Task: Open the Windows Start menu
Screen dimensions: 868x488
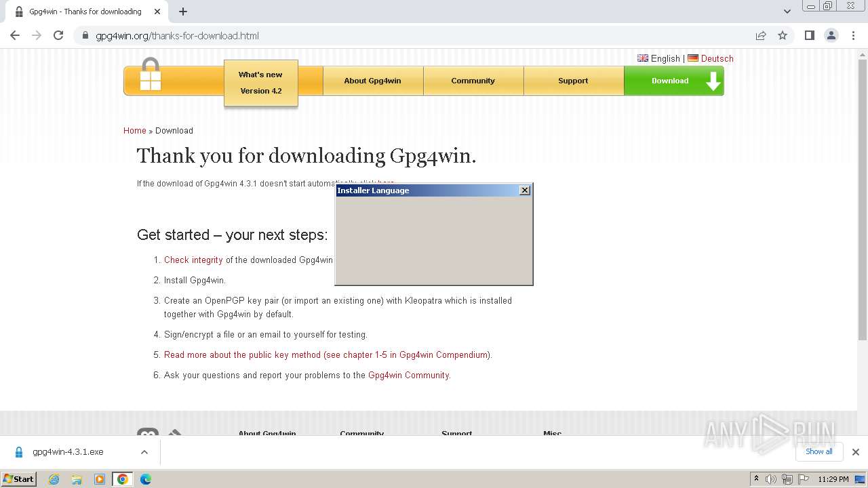Action: click(x=19, y=479)
